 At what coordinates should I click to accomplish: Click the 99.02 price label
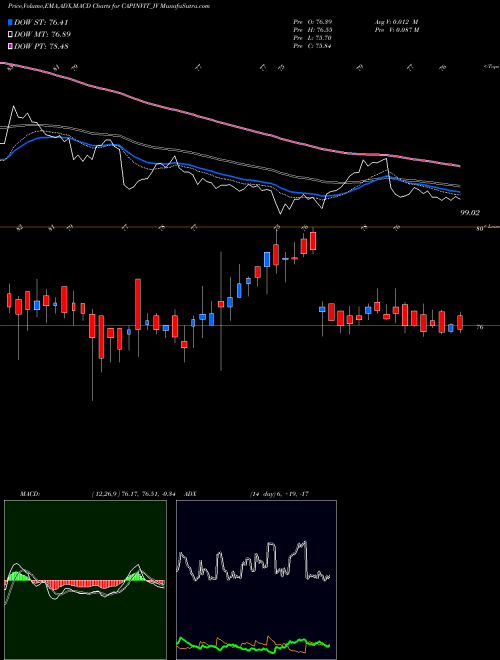[x=470, y=213]
